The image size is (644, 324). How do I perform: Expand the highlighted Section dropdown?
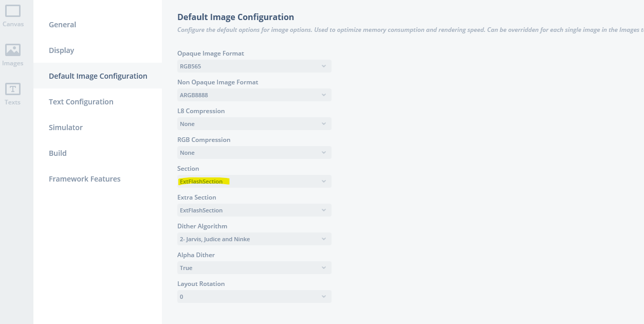pyautogui.click(x=254, y=182)
